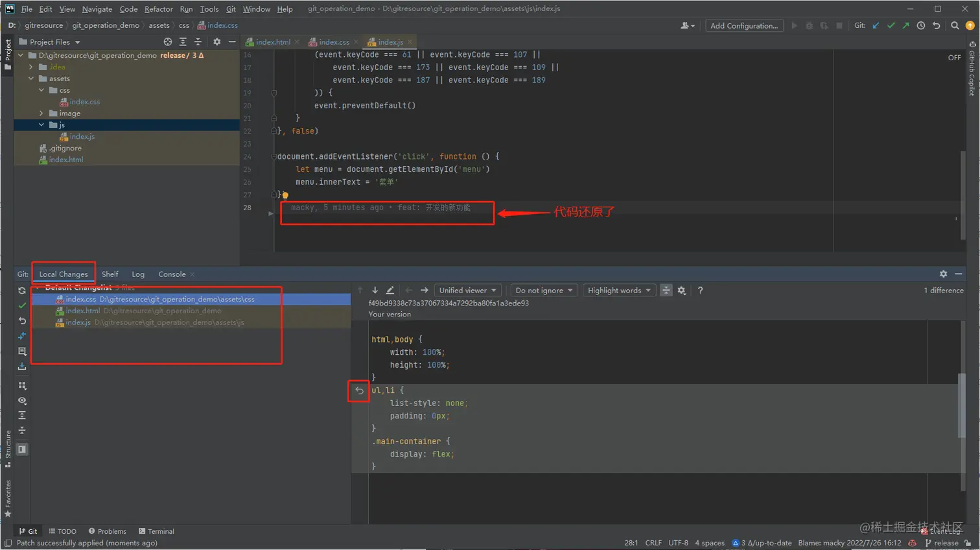980x550 pixels.
Task: Open Search Everywhere magnifier icon
Action: (955, 26)
